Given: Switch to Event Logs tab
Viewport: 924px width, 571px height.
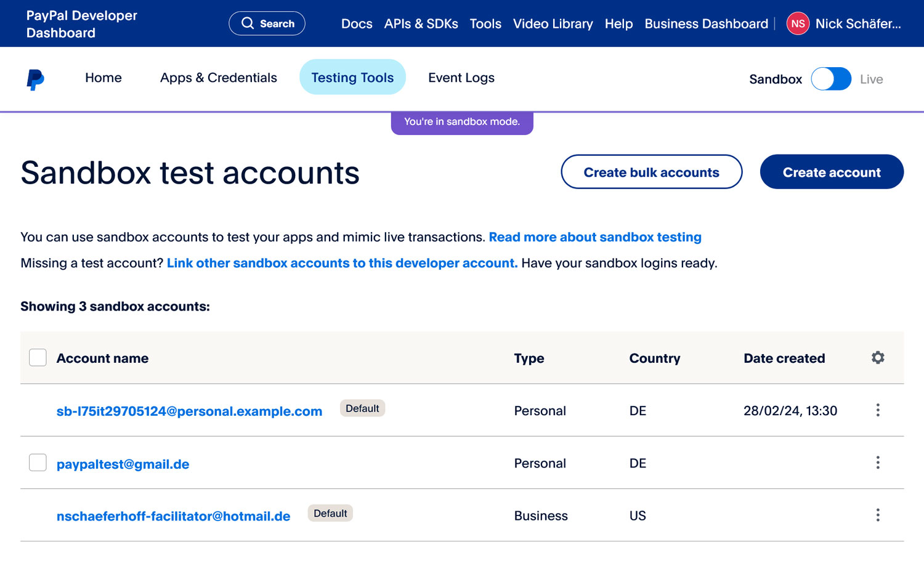Looking at the screenshot, I should [x=461, y=78].
